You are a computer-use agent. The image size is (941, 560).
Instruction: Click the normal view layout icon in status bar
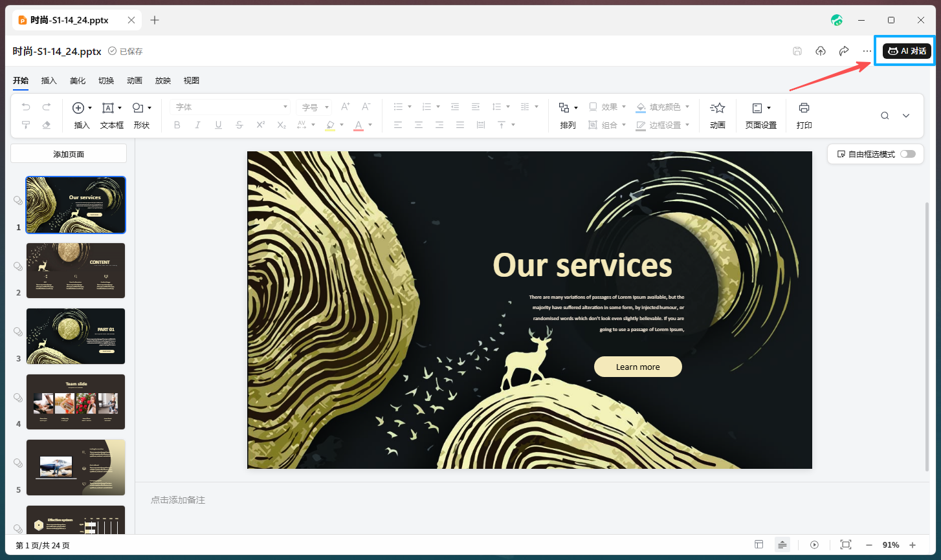[x=759, y=545]
